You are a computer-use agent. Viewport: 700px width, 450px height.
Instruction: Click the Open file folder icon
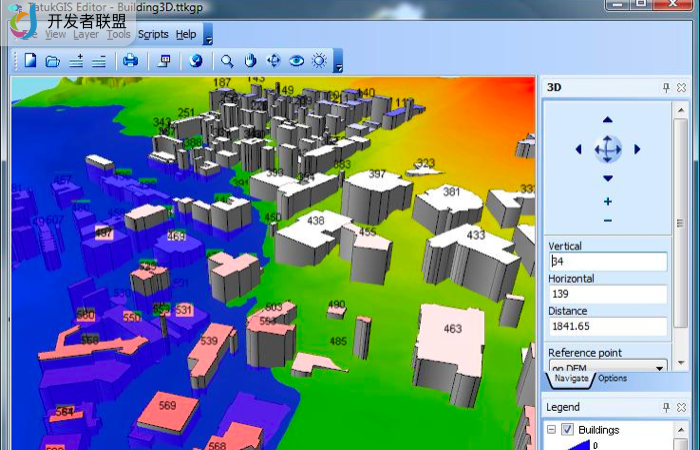pyautogui.click(x=52, y=61)
